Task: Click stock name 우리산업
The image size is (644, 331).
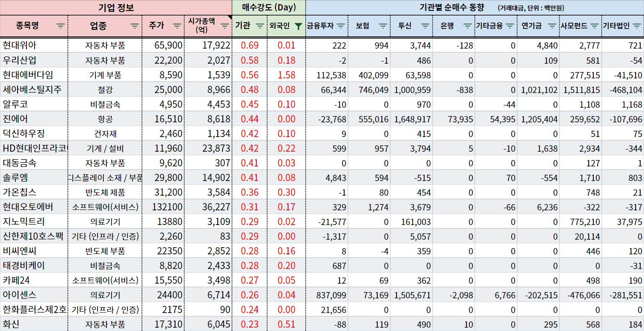Action: tap(20, 60)
